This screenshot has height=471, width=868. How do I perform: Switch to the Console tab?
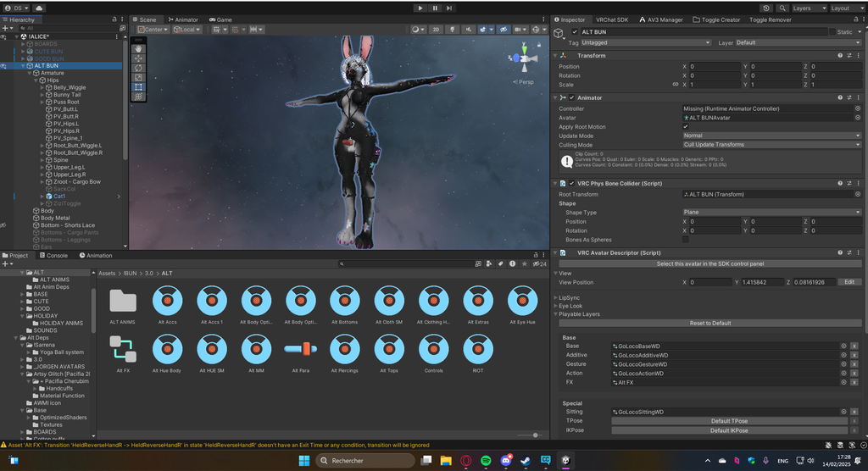(53, 255)
